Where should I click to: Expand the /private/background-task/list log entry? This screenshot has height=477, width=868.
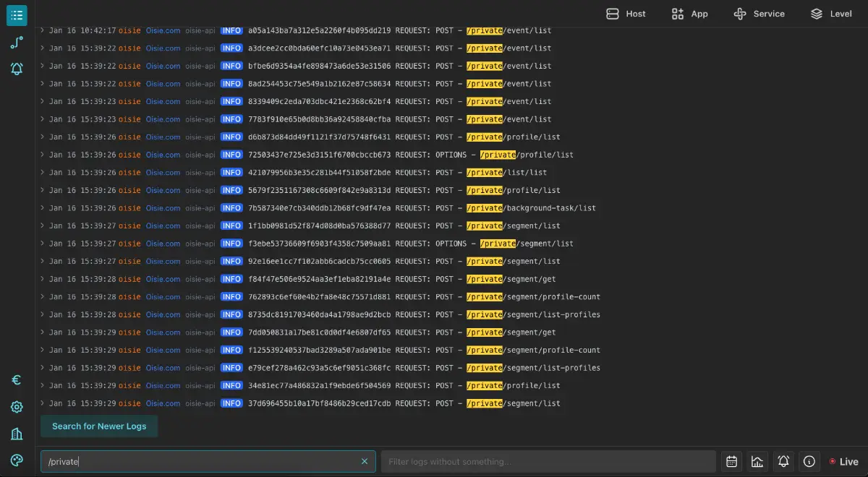coord(43,208)
